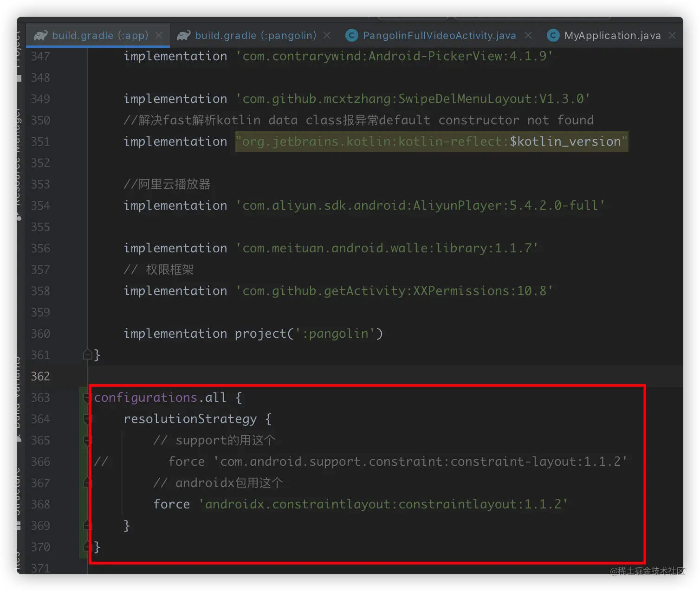Click line number 354 in the gutter

click(40, 206)
